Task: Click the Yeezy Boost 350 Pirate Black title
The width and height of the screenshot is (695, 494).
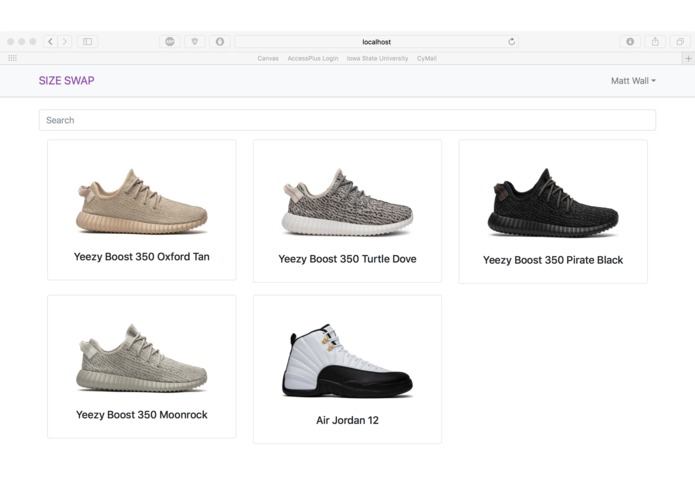Action: pyautogui.click(x=553, y=260)
